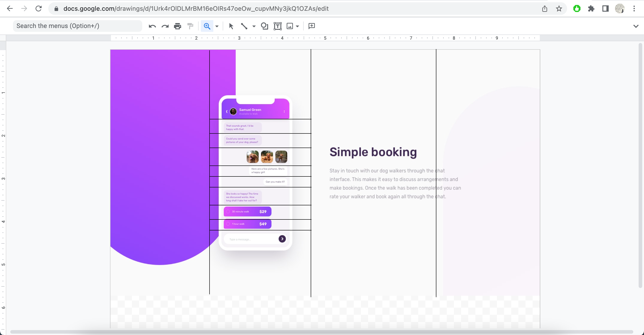Select the Zoom tool
644x335 pixels.
pyautogui.click(x=207, y=26)
